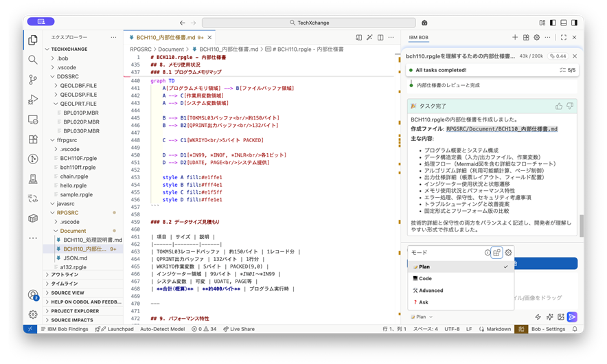Open the Search view in activity bar
The width and height of the screenshot is (607, 364).
[x=32, y=60]
